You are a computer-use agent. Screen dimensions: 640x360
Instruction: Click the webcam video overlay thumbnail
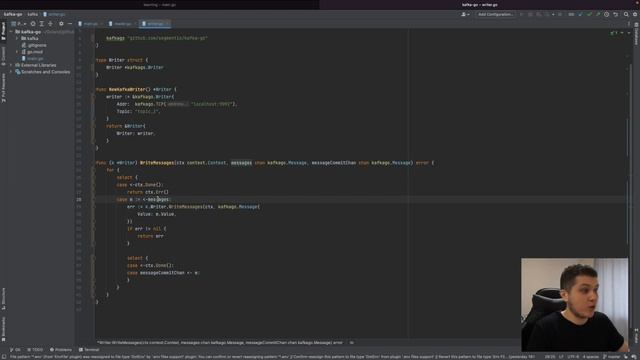[x=575, y=304]
